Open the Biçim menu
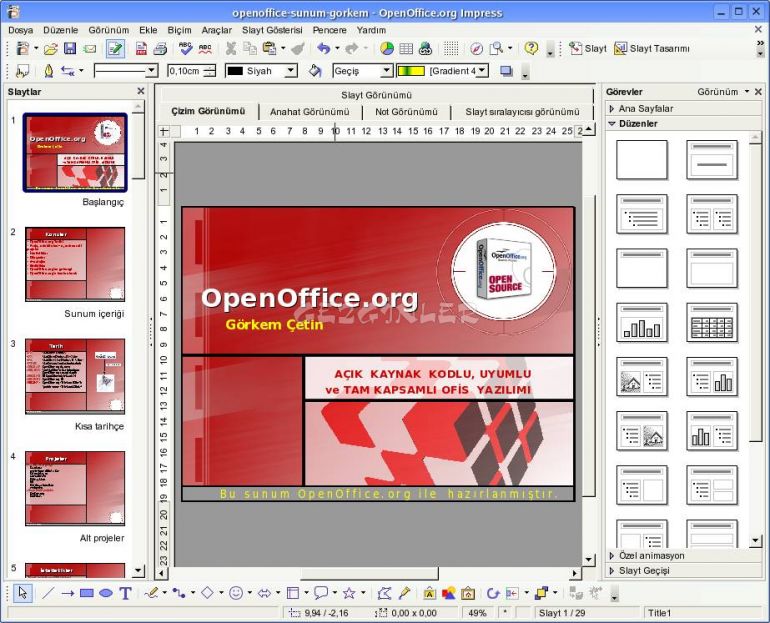 point(179,30)
